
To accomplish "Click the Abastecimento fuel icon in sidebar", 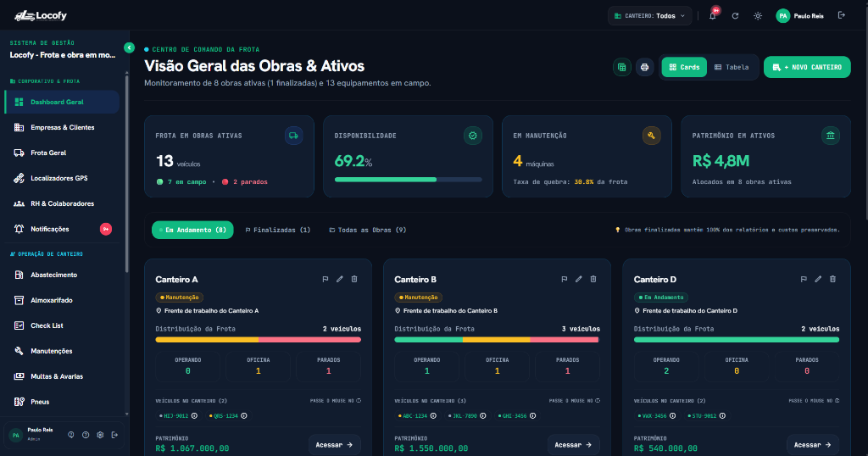I will click(x=19, y=275).
